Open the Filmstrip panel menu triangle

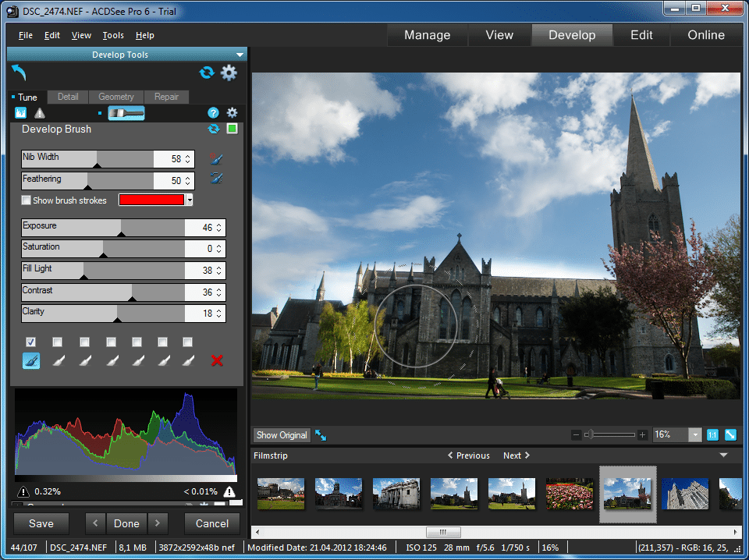(724, 455)
